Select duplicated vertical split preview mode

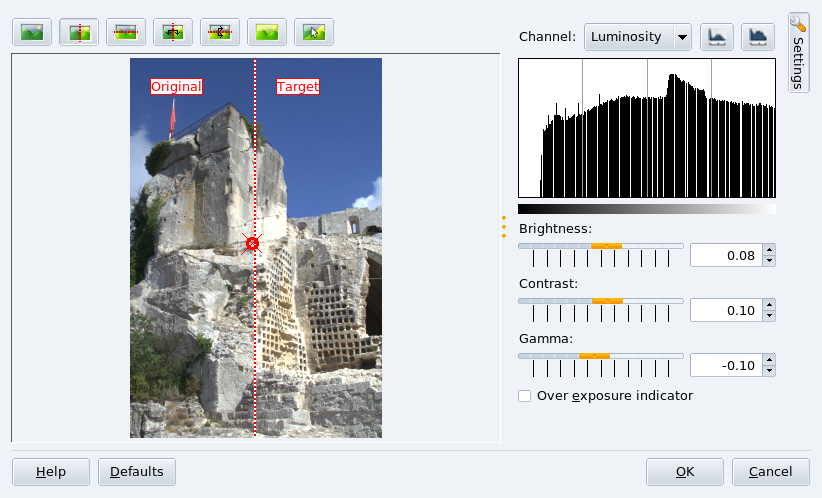point(173,32)
